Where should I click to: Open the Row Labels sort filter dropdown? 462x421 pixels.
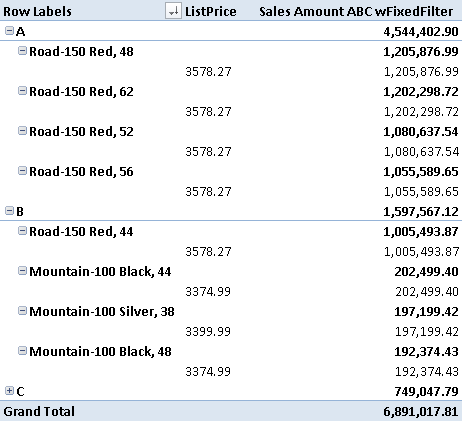click(173, 11)
